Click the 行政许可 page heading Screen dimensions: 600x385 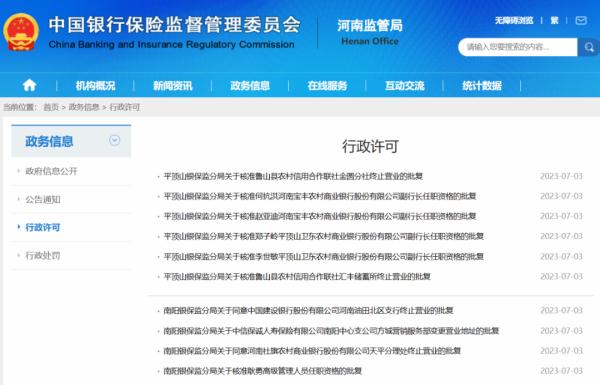click(x=370, y=146)
